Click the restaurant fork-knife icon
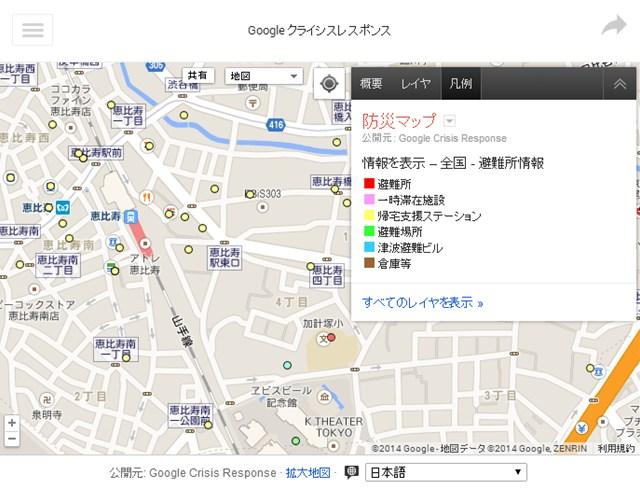This screenshot has width=640, height=488. pyautogui.click(x=146, y=198)
